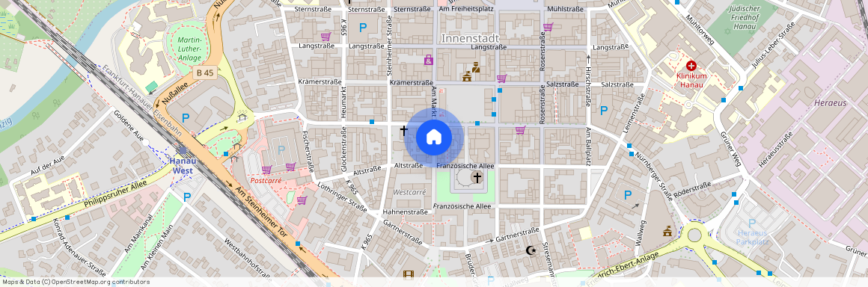Viewport: 868px width, 287px height.
Task: Click the church cross icon on Französische Allee
Action: pyautogui.click(x=476, y=177)
